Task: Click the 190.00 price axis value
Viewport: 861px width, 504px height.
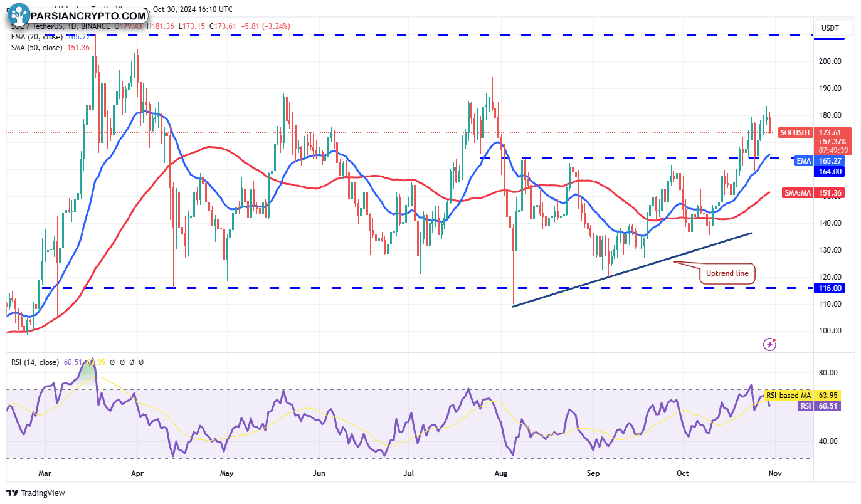Action: [830, 88]
